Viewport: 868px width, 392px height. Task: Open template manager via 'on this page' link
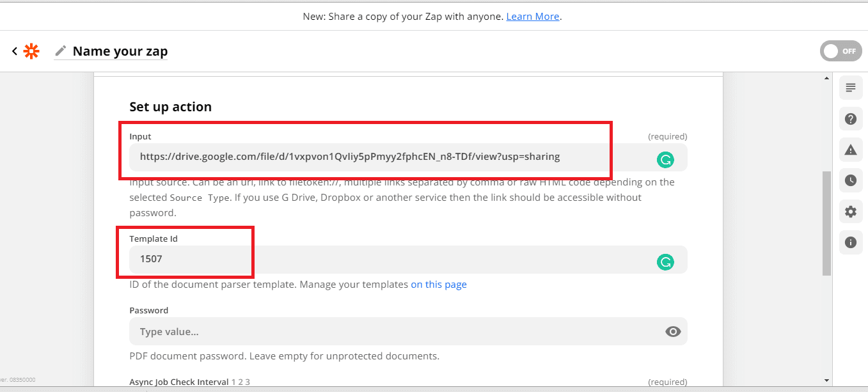439,284
